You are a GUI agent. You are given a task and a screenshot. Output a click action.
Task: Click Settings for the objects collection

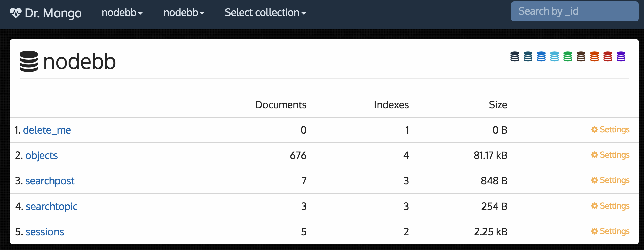pos(610,155)
